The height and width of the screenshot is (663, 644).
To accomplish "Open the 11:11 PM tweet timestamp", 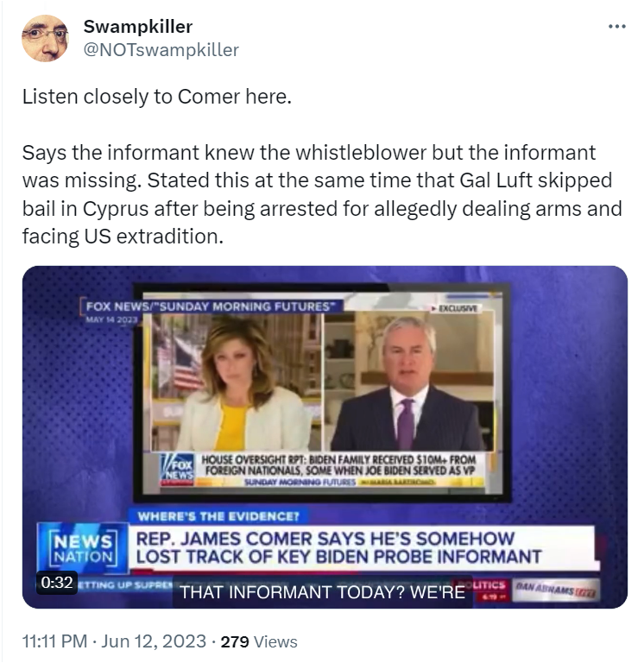I will tap(54, 641).
